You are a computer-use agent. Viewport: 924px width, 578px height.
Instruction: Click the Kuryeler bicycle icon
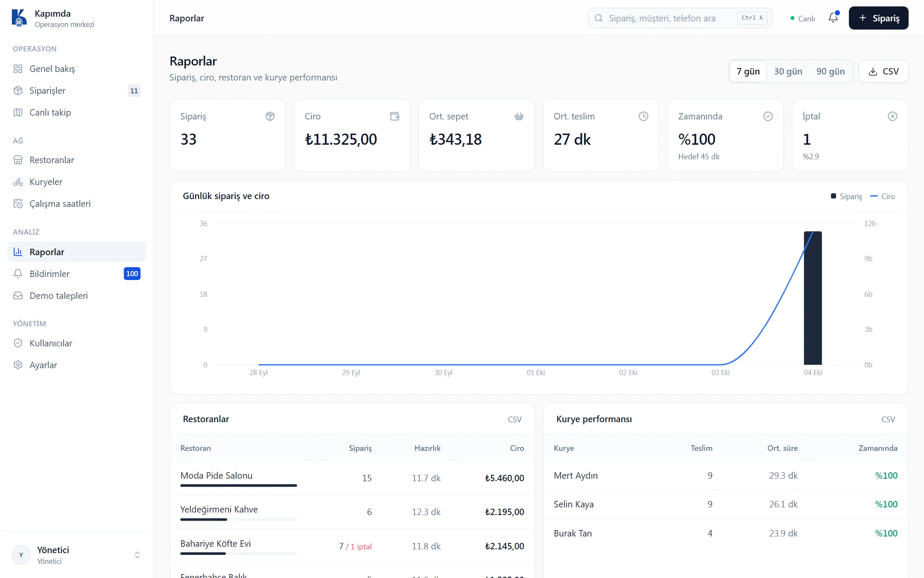coord(18,182)
